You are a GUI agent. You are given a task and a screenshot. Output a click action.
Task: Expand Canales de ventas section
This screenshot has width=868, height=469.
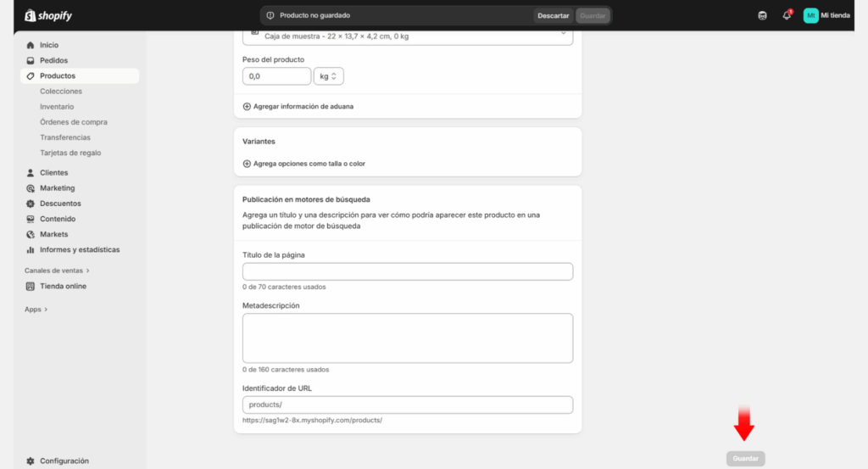(57, 271)
